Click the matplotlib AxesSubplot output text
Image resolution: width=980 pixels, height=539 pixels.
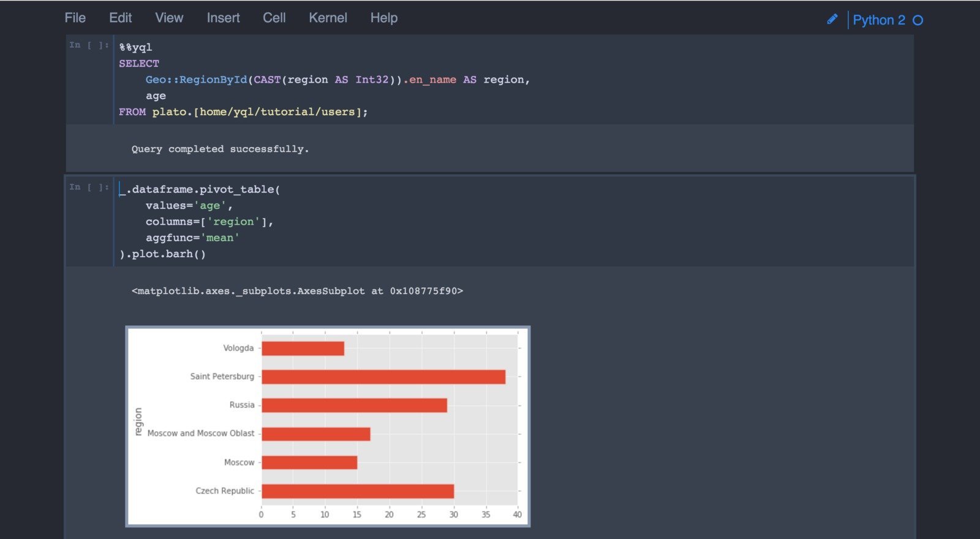(297, 291)
